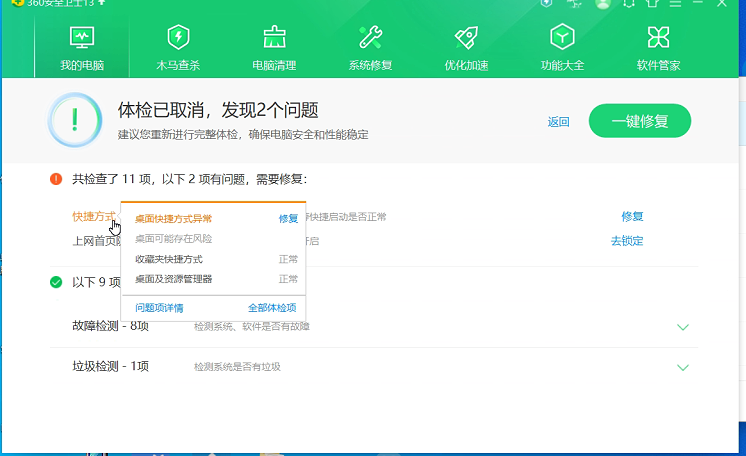The height and width of the screenshot is (456, 746).
Task: Click the 360安全卫士 logo title
Action: coord(59,3)
